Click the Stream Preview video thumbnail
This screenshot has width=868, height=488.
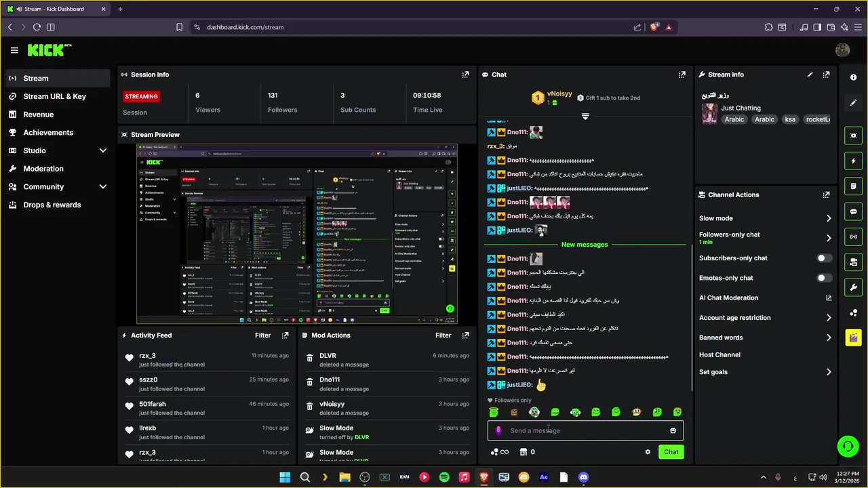tap(297, 234)
